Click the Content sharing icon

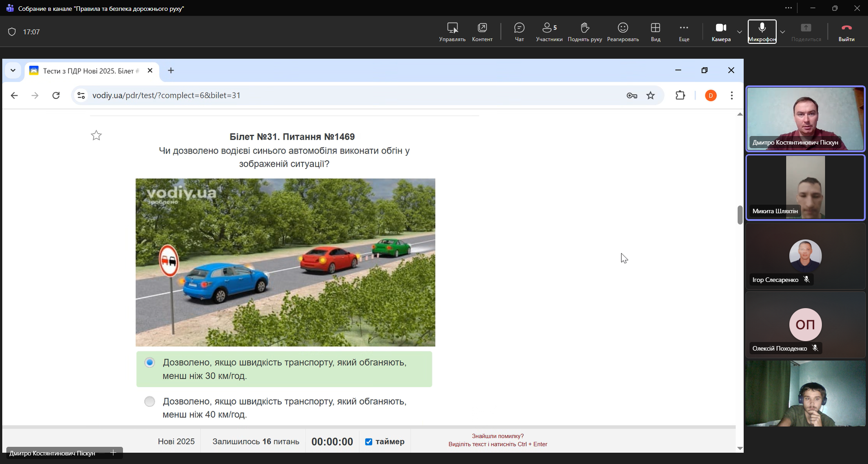coord(482,32)
